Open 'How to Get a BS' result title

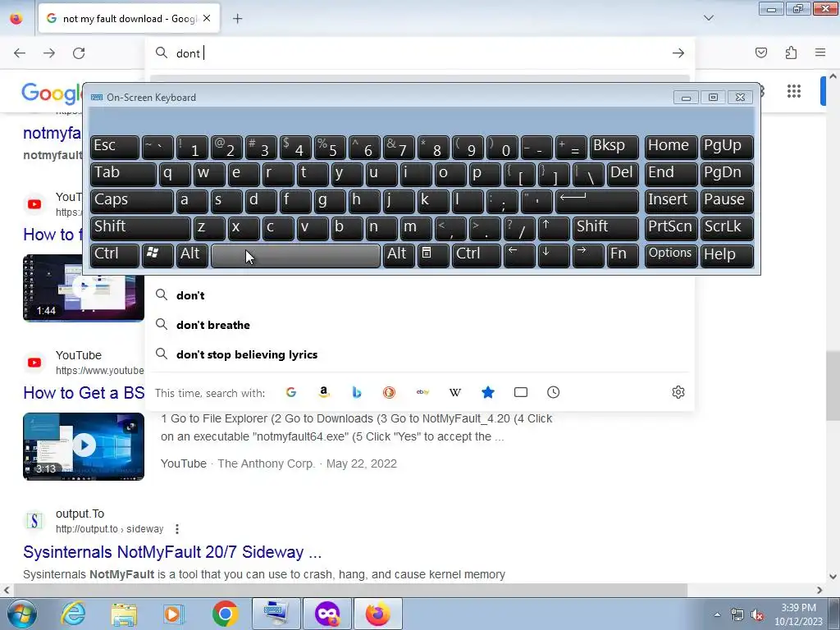pos(84,393)
